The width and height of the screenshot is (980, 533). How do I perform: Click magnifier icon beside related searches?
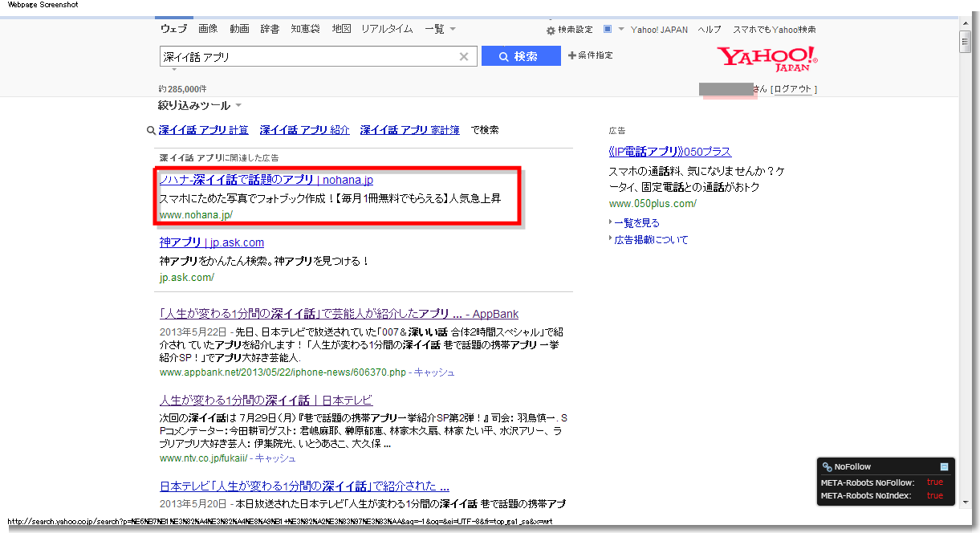(x=151, y=130)
